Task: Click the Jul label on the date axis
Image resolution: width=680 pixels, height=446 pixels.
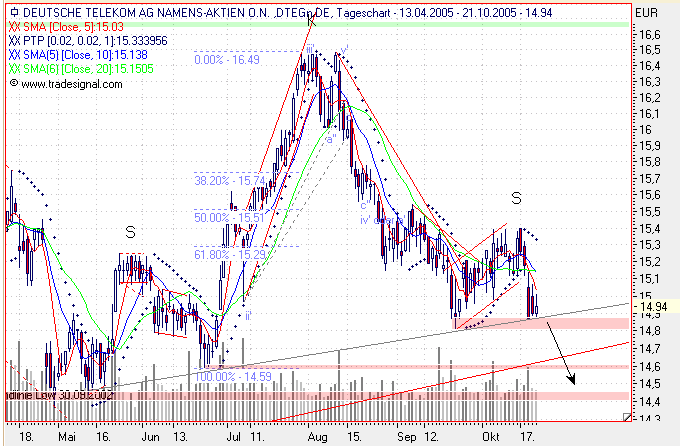Action: point(233,436)
